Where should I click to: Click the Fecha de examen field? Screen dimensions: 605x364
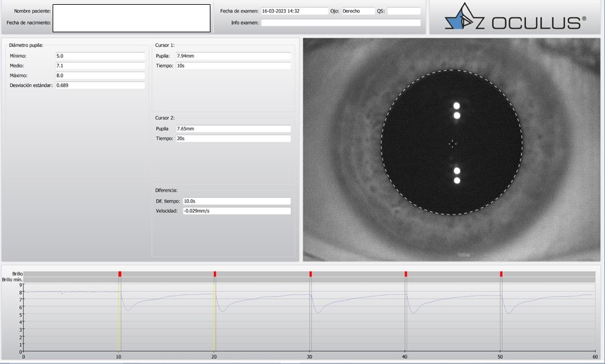click(x=294, y=11)
